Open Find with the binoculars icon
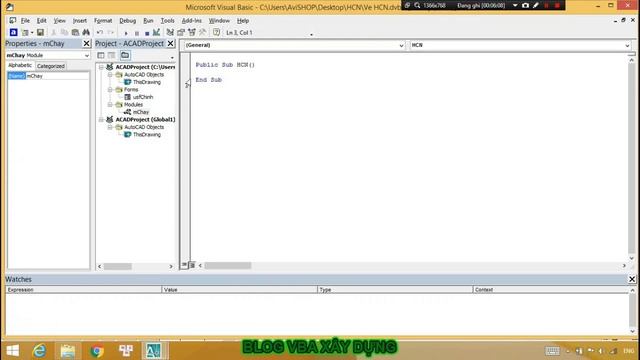Viewport: 640px width, 360px height. 86,32
